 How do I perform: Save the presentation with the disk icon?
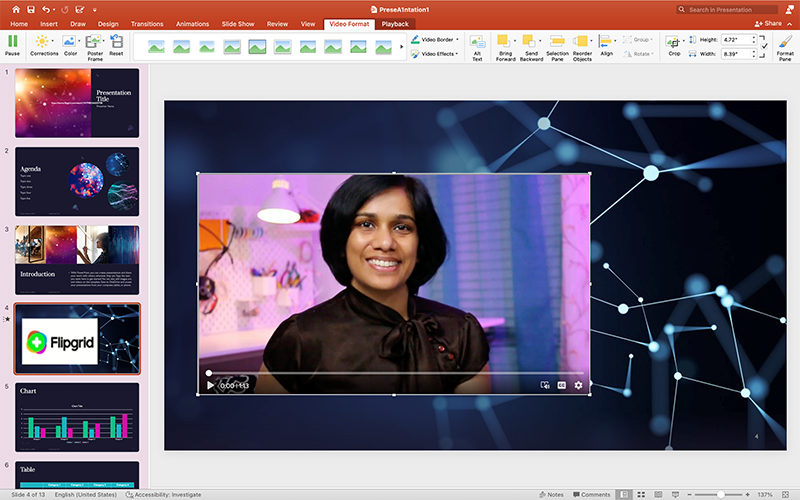31,9
